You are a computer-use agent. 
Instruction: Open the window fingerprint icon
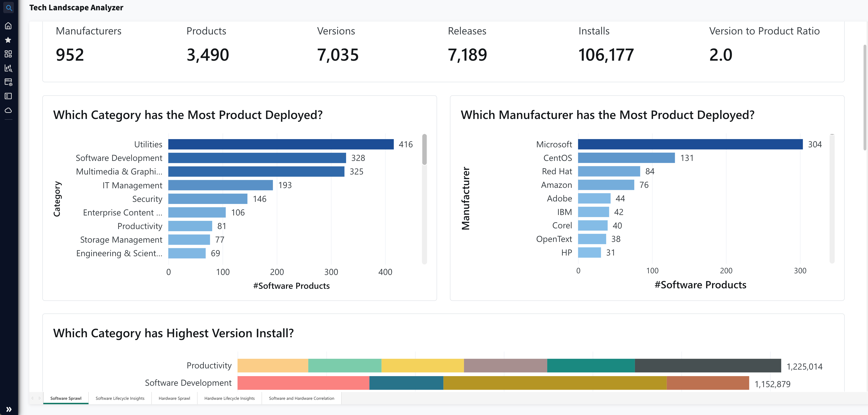point(8,82)
